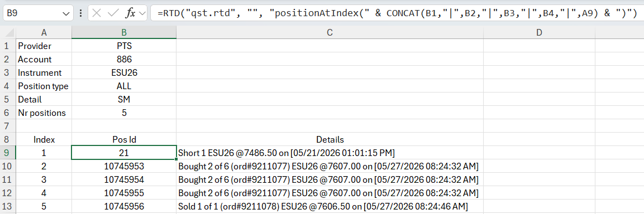The height and width of the screenshot is (214, 644).
Task: Click the Provider label cell
Action: coord(44,46)
